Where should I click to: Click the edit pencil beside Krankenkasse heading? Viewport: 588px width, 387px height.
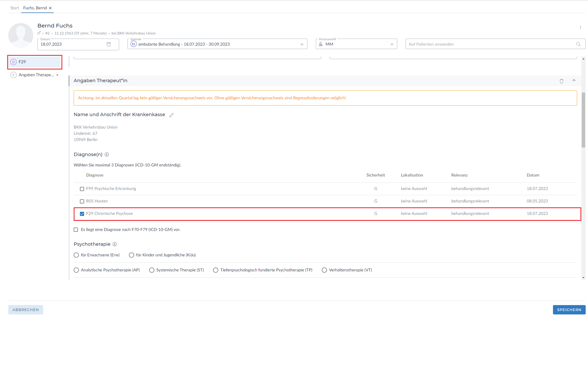(x=172, y=115)
